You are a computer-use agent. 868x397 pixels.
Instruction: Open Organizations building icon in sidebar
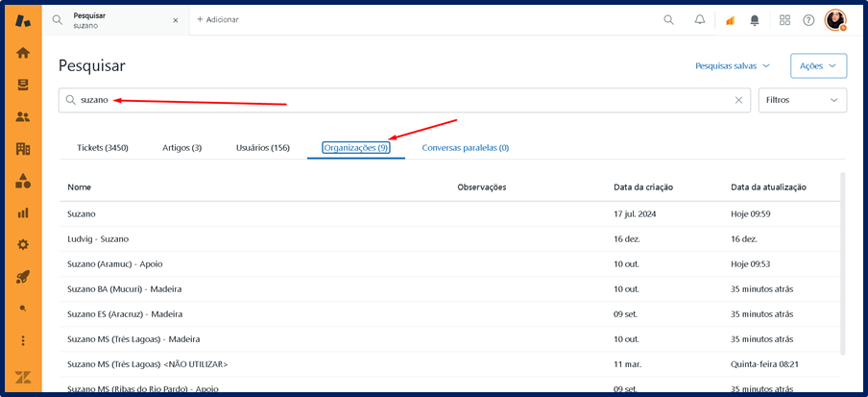[23, 149]
